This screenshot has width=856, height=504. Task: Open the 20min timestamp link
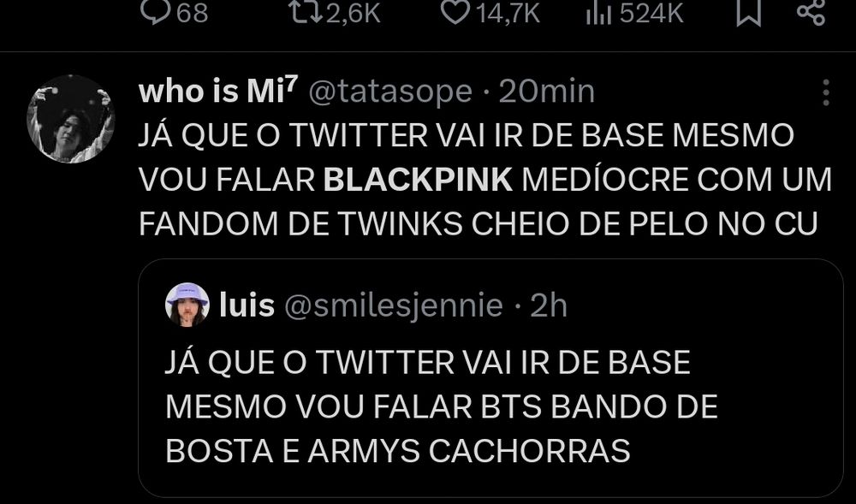click(x=546, y=92)
